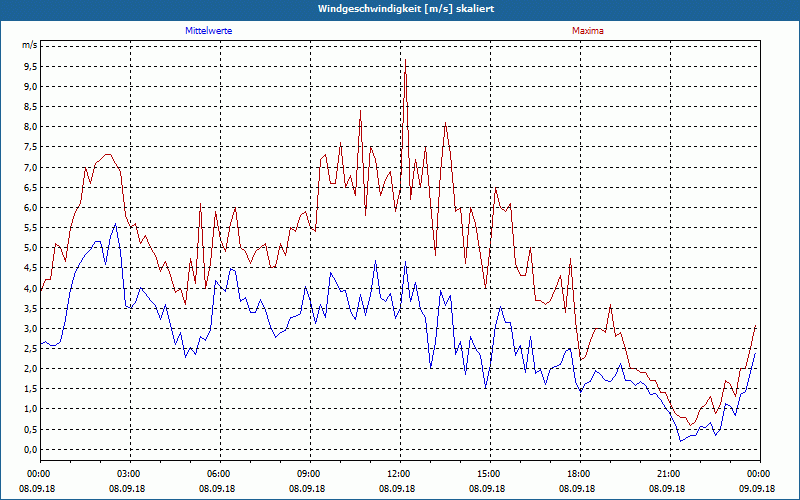Click the 5,5 y-axis value
The width and height of the screenshot is (800, 500).
[x=30, y=228]
